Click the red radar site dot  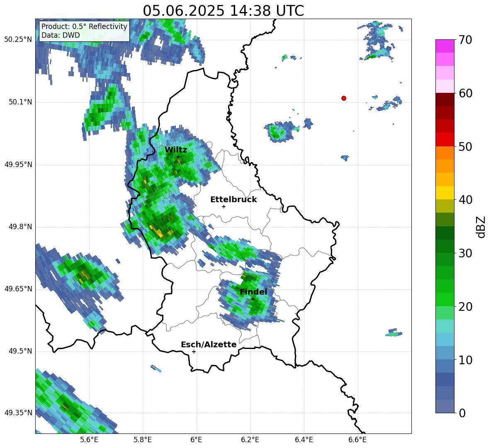click(344, 98)
